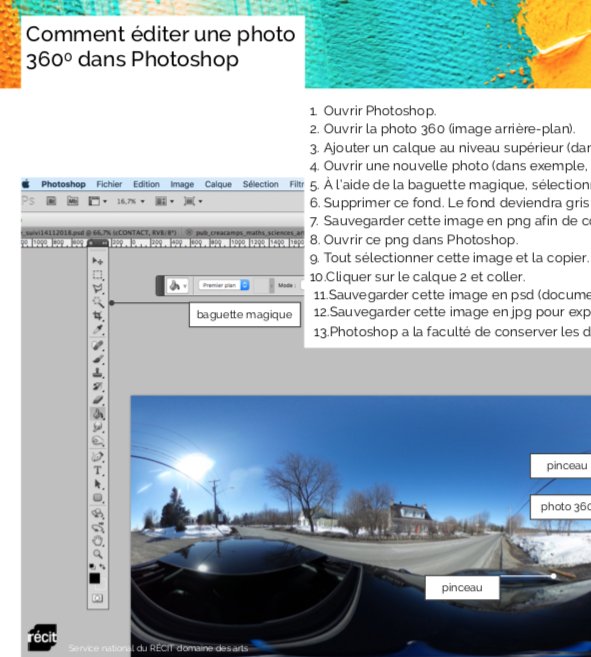Viewport: 591px width, 657px height.
Task: Select the Polygonal Lasso tool
Action: tap(98, 288)
